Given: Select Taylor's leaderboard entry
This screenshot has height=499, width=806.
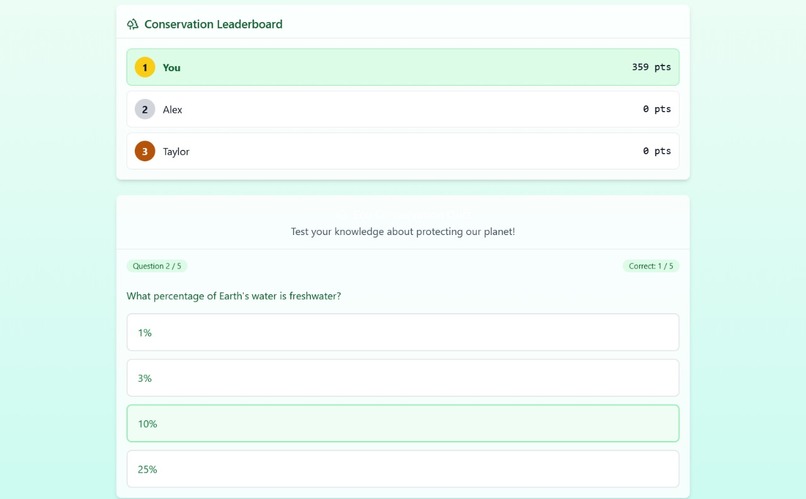Looking at the screenshot, I should pos(403,151).
